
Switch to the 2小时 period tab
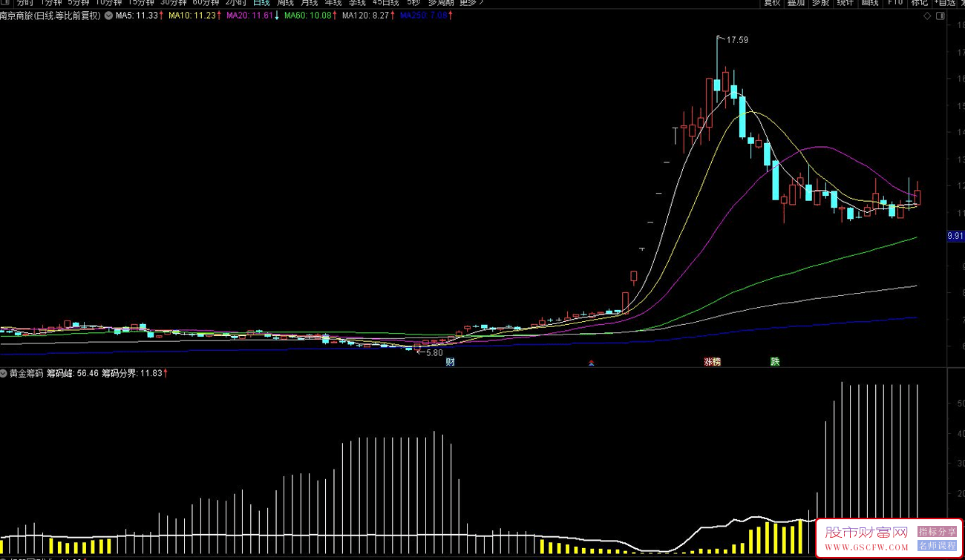235,3
